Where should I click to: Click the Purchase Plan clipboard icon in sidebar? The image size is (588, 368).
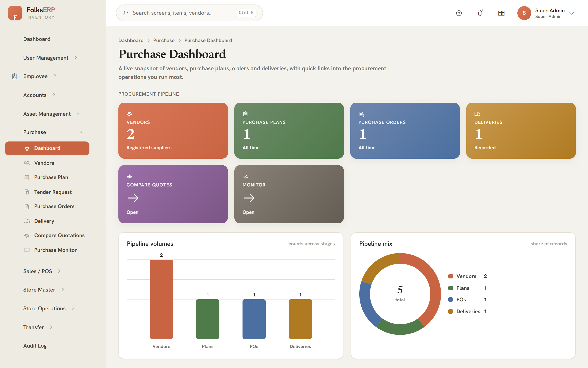click(27, 177)
